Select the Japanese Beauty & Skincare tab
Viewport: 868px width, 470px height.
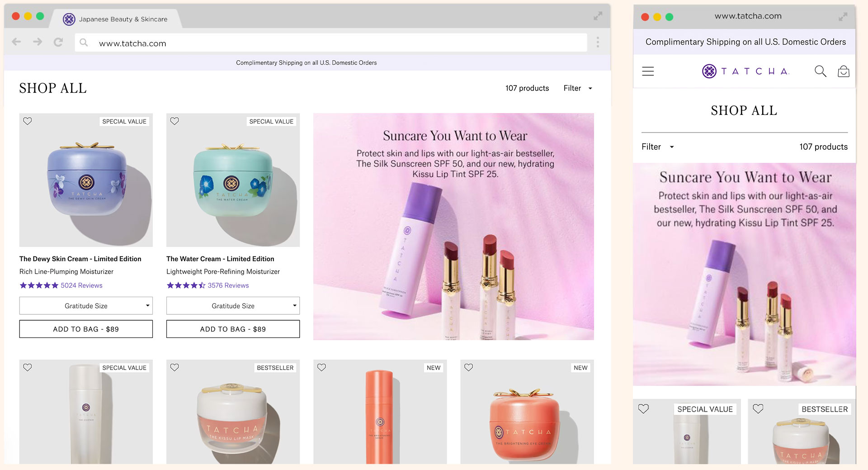pyautogui.click(x=115, y=19)
